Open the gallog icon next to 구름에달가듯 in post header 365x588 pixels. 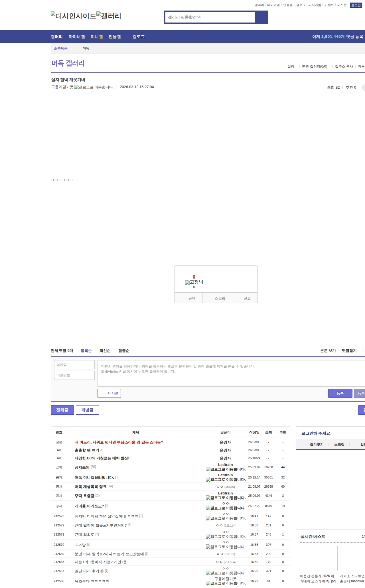pyautogui.click(x=94, y=87)
